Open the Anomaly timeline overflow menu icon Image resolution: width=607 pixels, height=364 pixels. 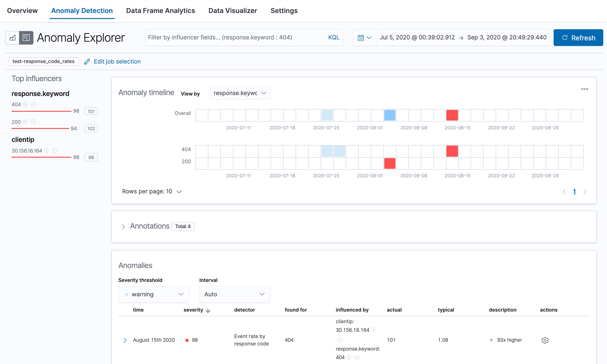(585, 89)
